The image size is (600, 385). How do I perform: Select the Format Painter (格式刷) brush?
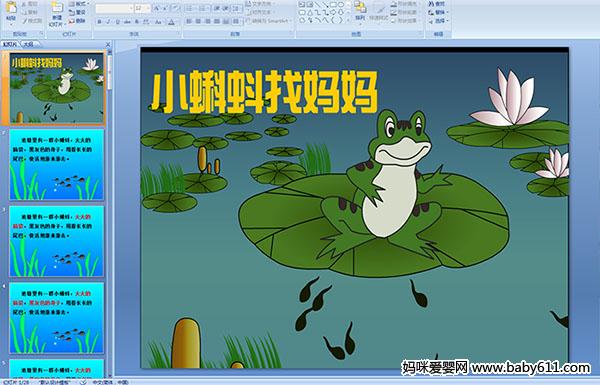pyautogui.click(x=24, y=21)
